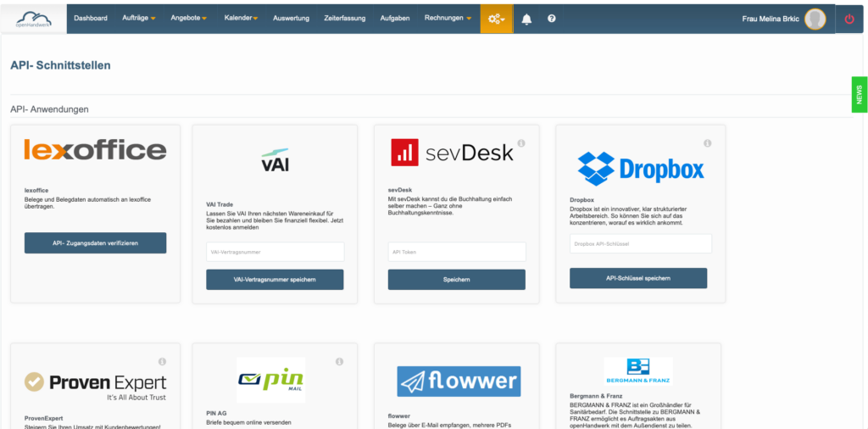Click VAI-Vertragsnummer speichern button
Image resolution: width=868 pixels, height=429 pixels.
[x=275, y=280]
